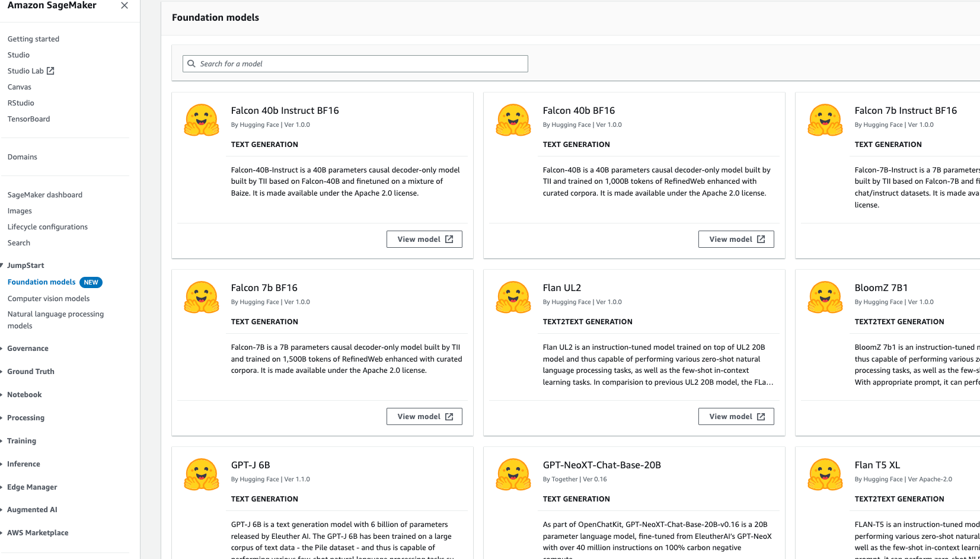Click the GPT-J 6B card title
The height and width of the screenshot is (559, 980).
[250, 465]
